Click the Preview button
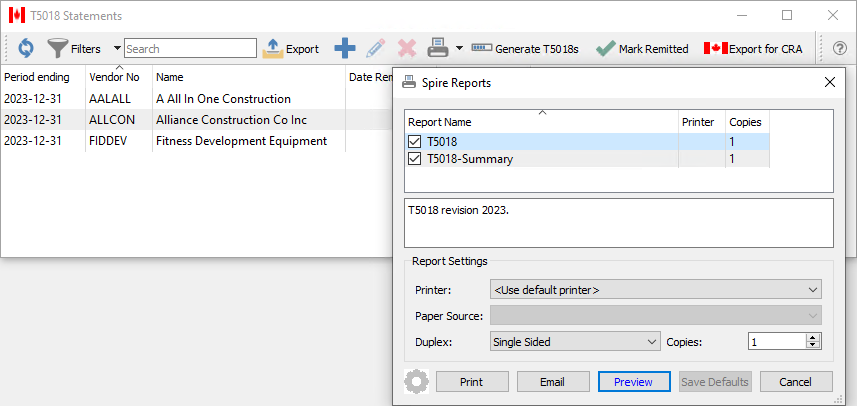The width and height of the screenshot is (857, 406). [x=634, y=382]
